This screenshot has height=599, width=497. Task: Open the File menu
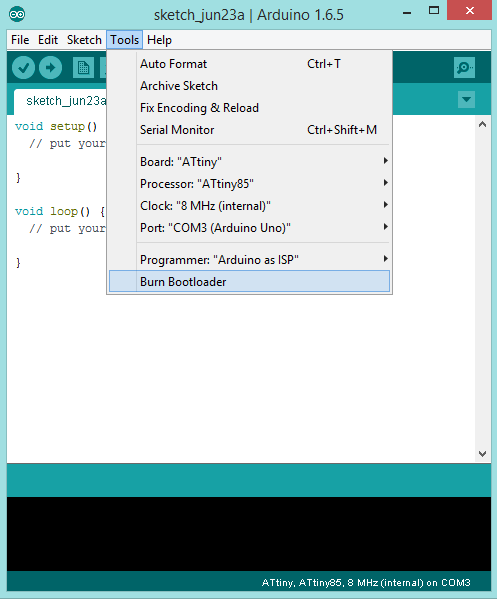(x=20, y=40)
